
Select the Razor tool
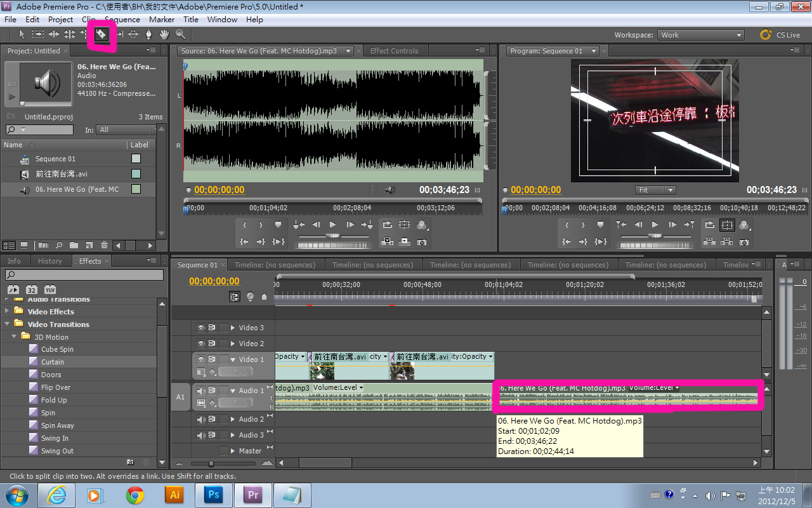pyautogui.click(x=101, y=34)
